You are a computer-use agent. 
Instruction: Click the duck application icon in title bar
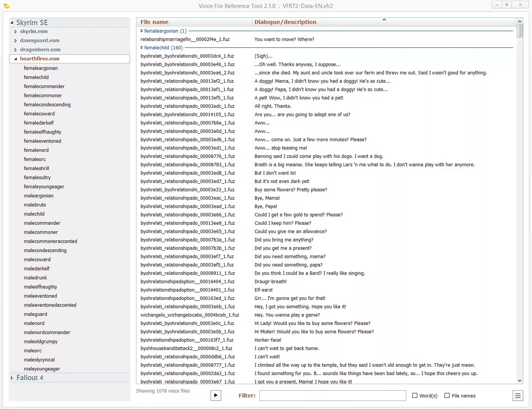(x=6, y=6)
